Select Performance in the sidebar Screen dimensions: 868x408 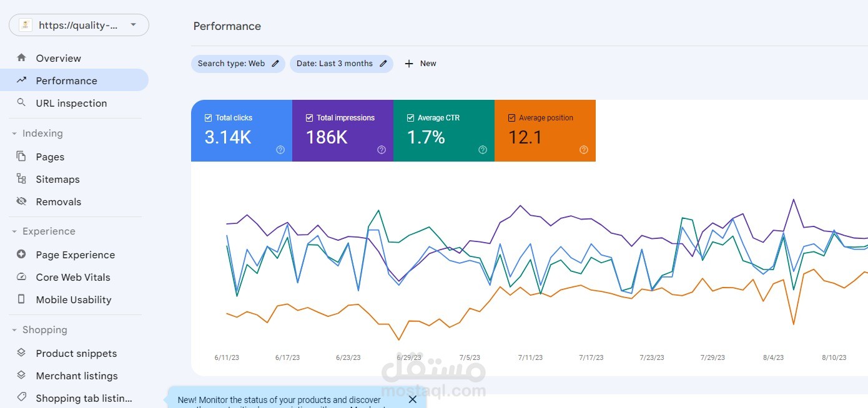(74, 80)
